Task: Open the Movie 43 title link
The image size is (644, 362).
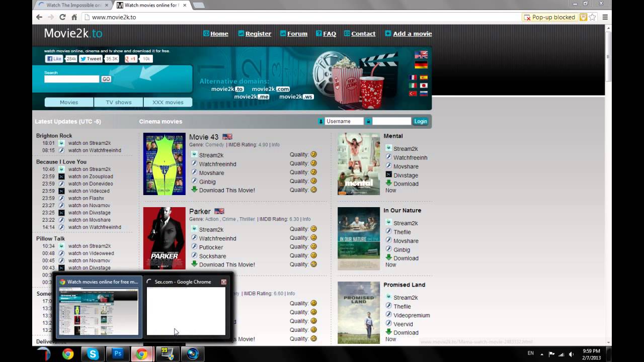Action: (x=204, y=137)
